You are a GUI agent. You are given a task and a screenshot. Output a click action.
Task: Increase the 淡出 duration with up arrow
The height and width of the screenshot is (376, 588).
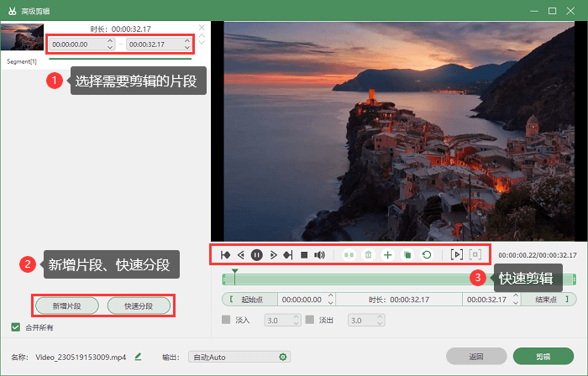coord(380,316)
